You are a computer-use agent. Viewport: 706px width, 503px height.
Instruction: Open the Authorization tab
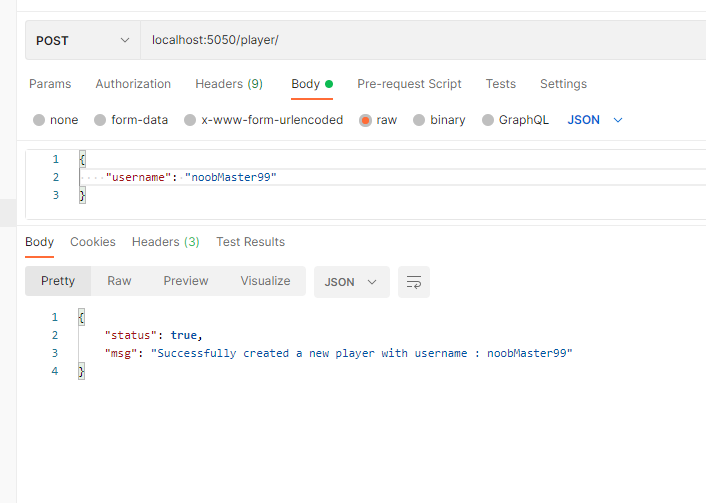(133, 84)
